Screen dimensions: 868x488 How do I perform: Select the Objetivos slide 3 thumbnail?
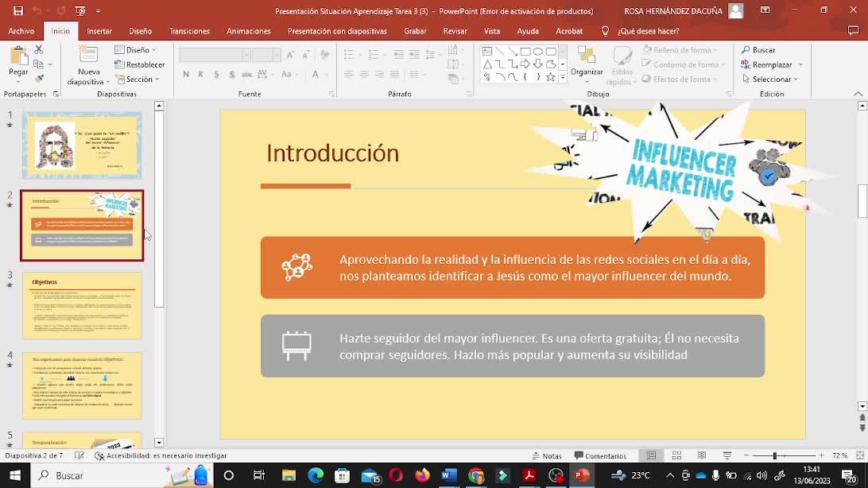pos(82,305)
